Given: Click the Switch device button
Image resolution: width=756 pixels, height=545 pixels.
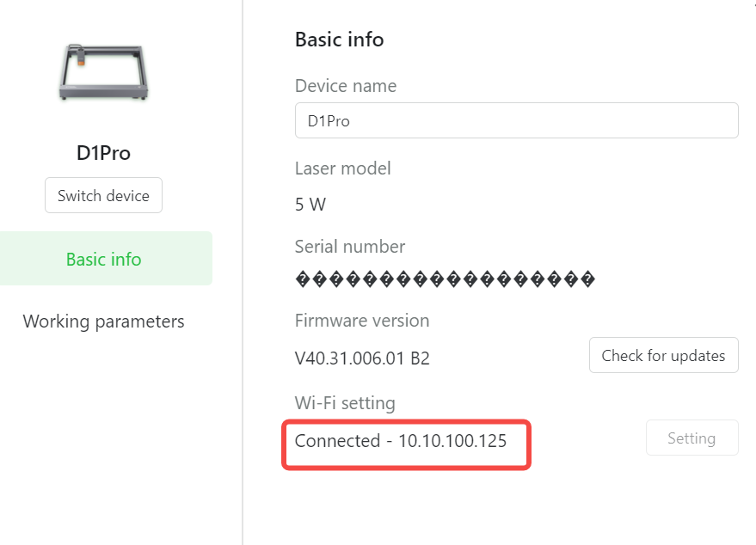Looking at the screenshot, I should coord(104,195).
